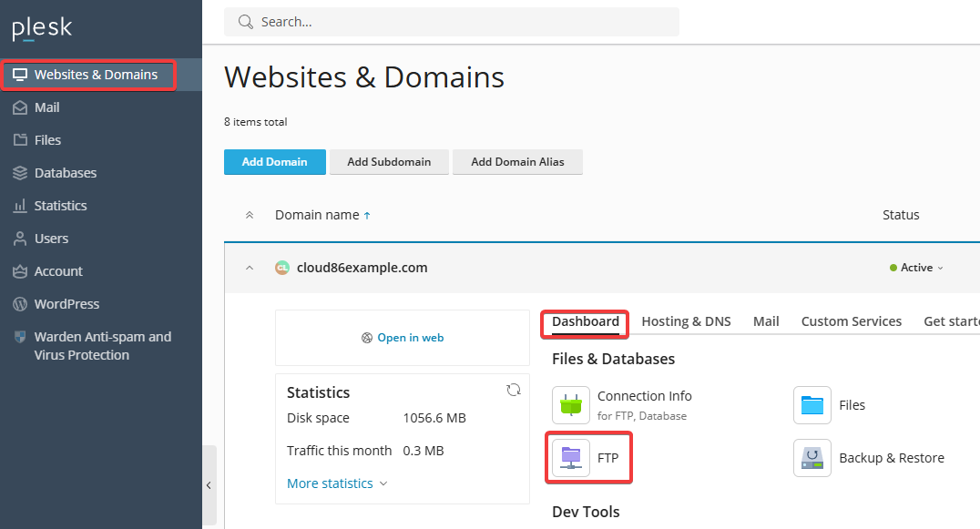Screen dimensions: 980x529
Task: Sort by Domain name column
Action: tap(323, 215)
